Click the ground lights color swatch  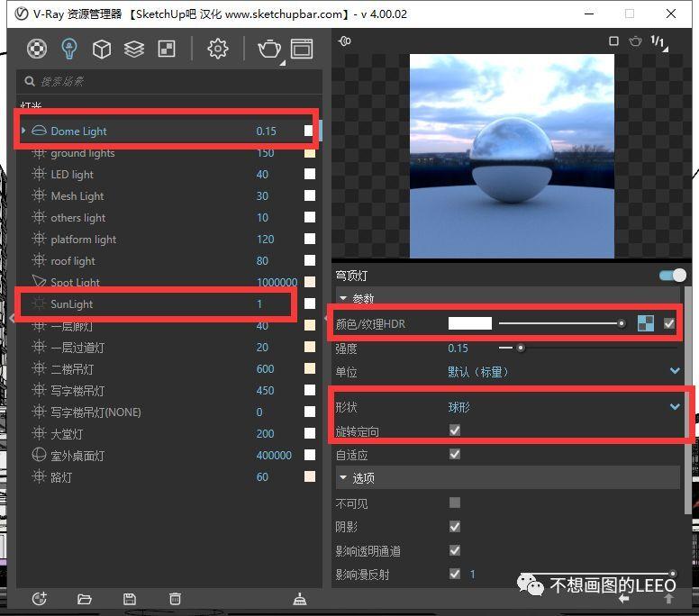(309, 152)
